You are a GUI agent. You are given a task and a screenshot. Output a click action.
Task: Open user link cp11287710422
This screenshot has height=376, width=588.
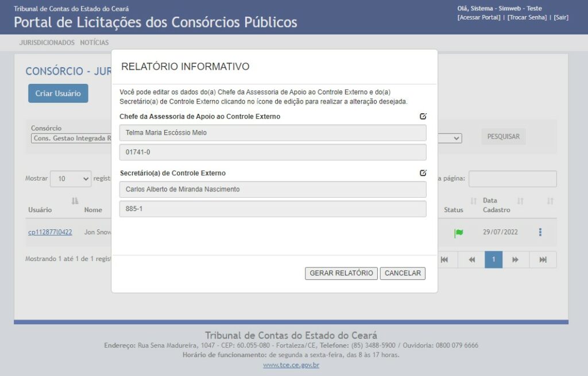(x=50, y=232)
